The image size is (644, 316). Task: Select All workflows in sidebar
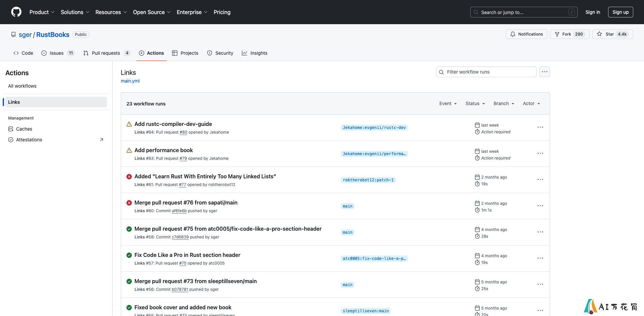(56, 86)
